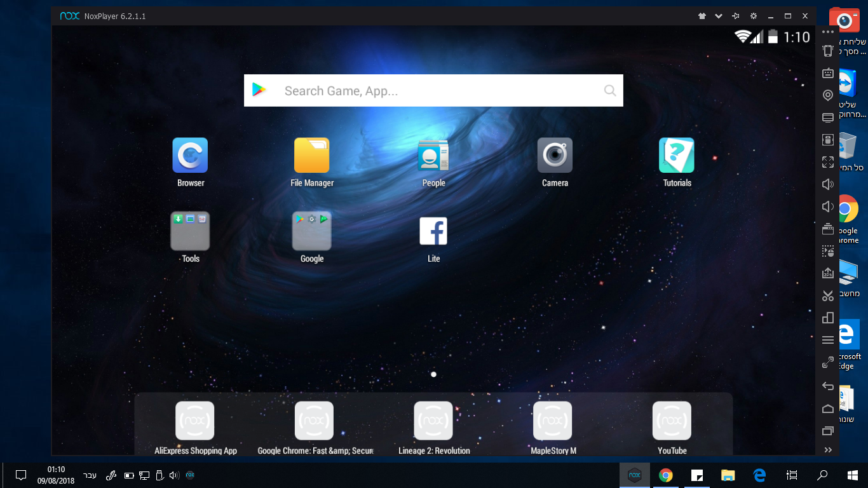
Task: Click the toolbox icon in sidebar
Action: tap(827, 229)
